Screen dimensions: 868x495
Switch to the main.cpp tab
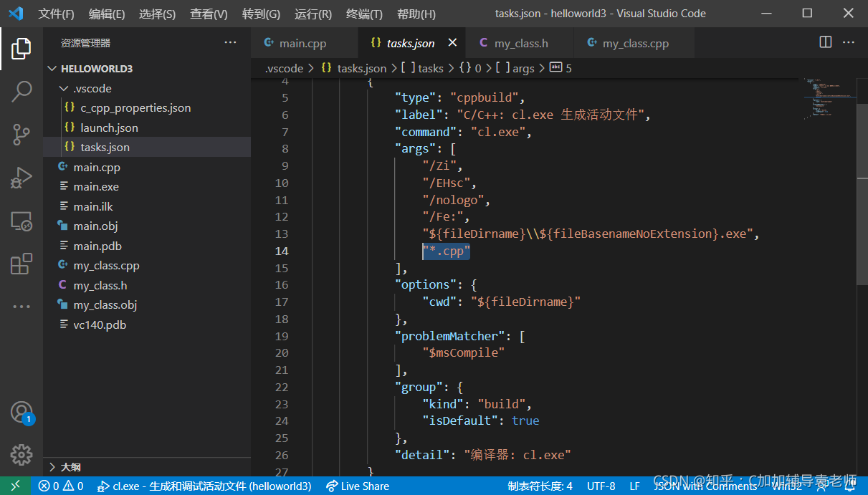(304, 43)
